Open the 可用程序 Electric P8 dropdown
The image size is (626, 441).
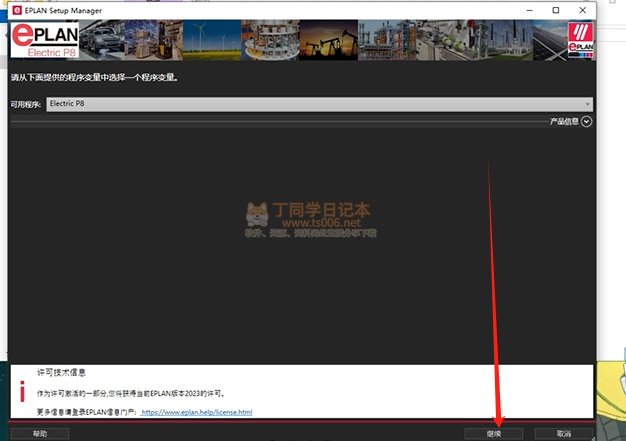[319, 104]
